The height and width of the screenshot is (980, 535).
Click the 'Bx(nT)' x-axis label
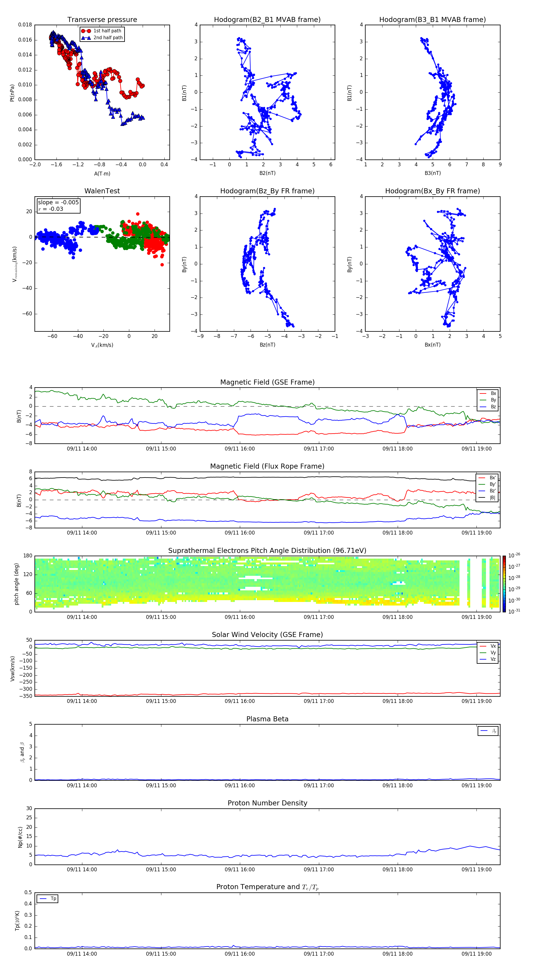[x=432, y=345]
